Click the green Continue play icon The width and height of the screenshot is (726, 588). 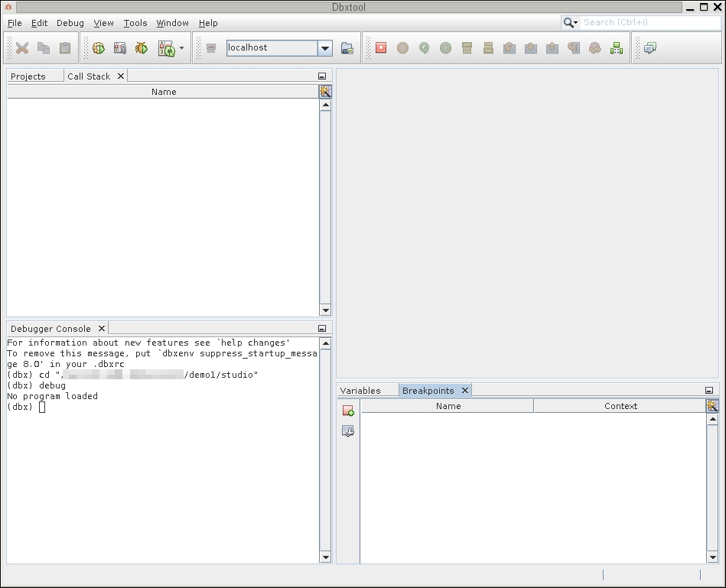click(445, 47)
